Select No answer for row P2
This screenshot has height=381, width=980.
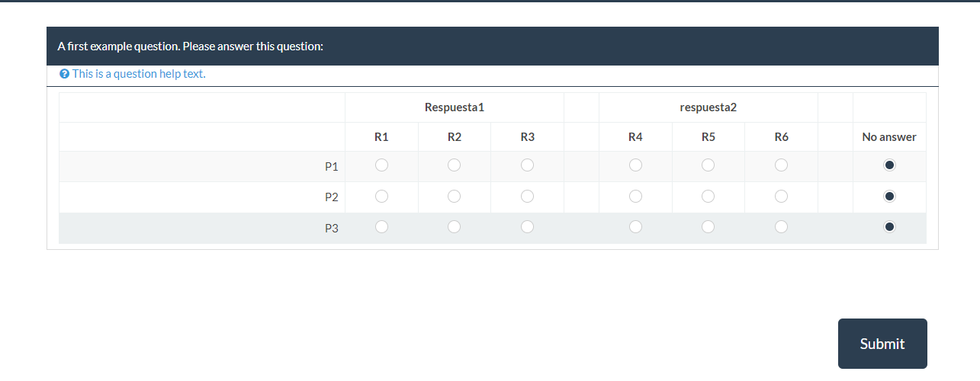(889, 196)
